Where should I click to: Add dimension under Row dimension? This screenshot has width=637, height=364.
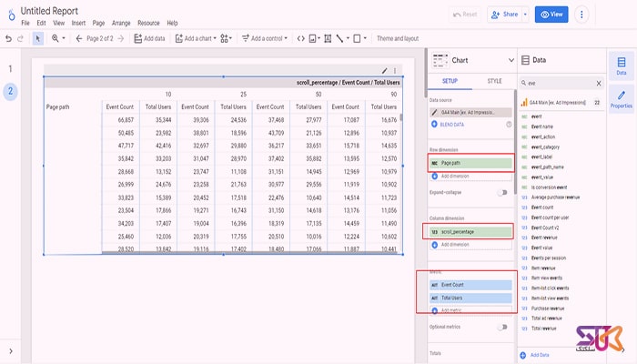(470, 177)
